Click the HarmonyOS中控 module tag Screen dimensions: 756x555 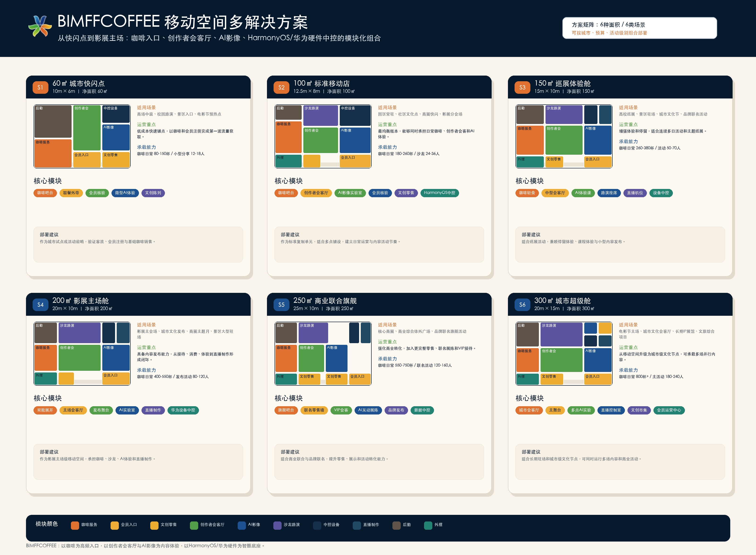[x=439, y=193]
